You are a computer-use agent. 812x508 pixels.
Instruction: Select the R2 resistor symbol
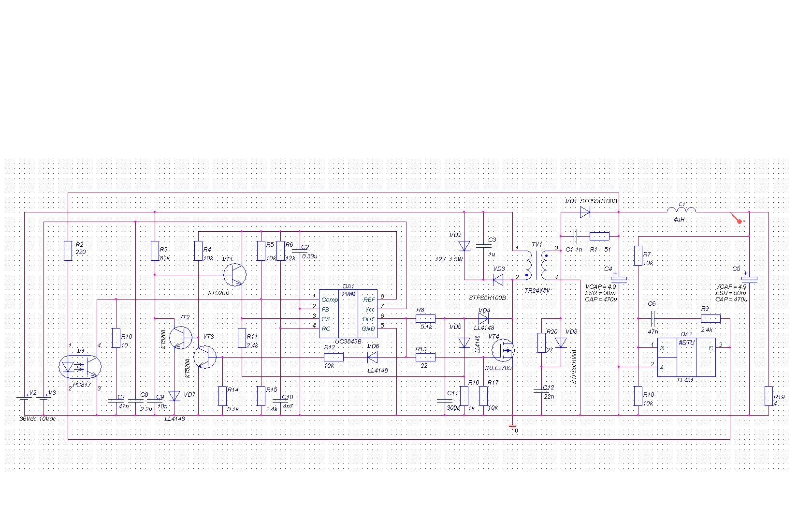pos(68,251)
